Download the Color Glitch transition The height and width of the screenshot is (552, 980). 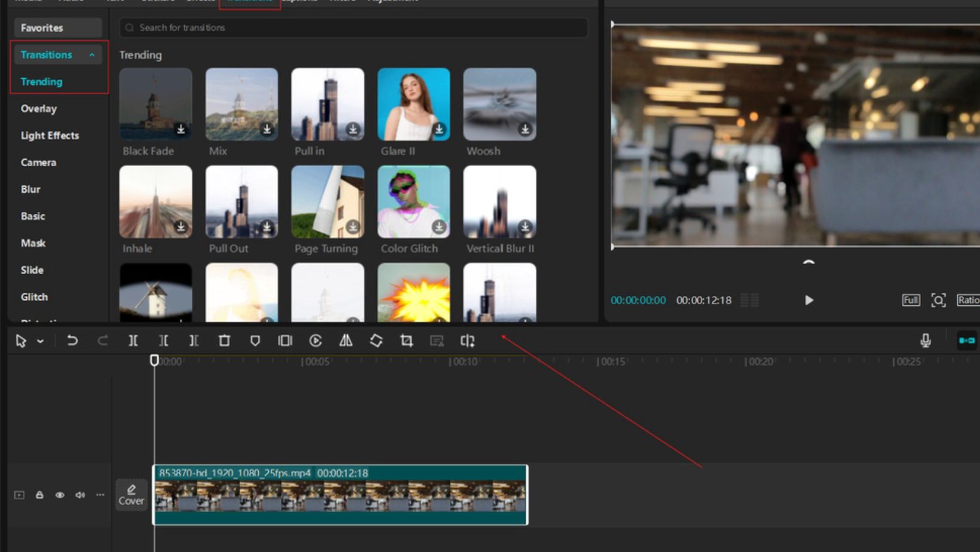click(x=439, y=227)
